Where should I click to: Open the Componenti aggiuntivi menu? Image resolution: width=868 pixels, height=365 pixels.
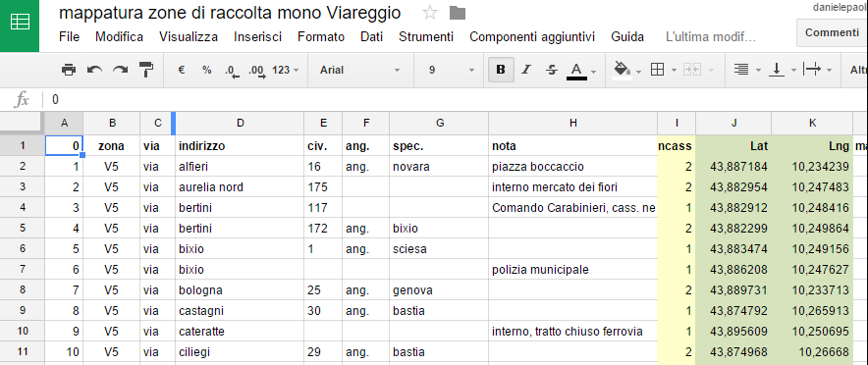tap(532, 37)
